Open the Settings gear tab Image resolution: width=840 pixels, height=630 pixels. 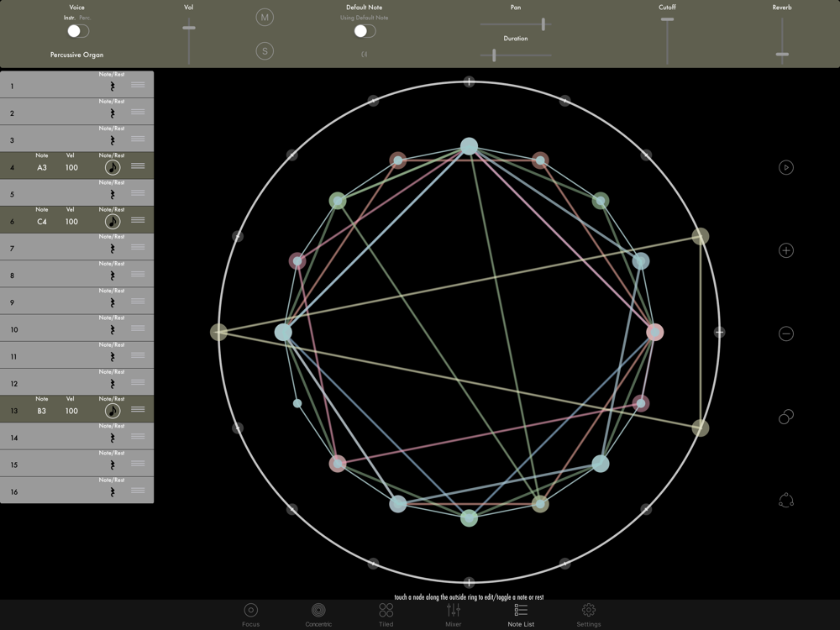coord(588,614)
